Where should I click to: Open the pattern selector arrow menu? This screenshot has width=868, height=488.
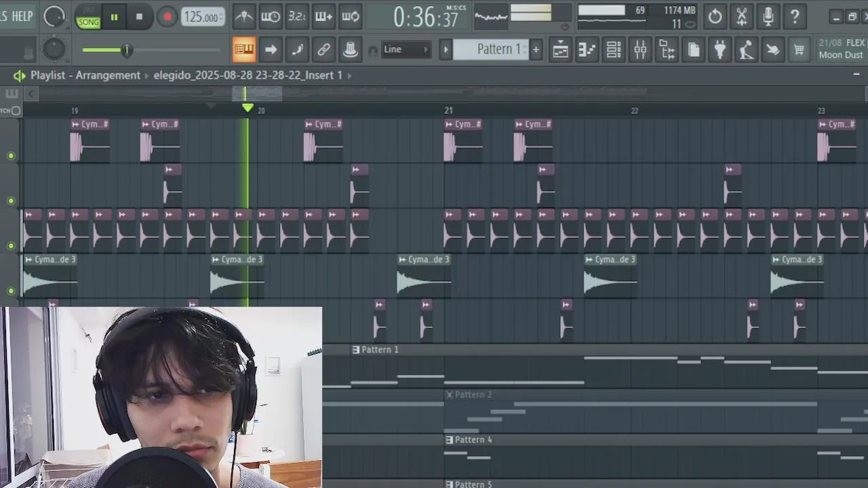[446, 49]
